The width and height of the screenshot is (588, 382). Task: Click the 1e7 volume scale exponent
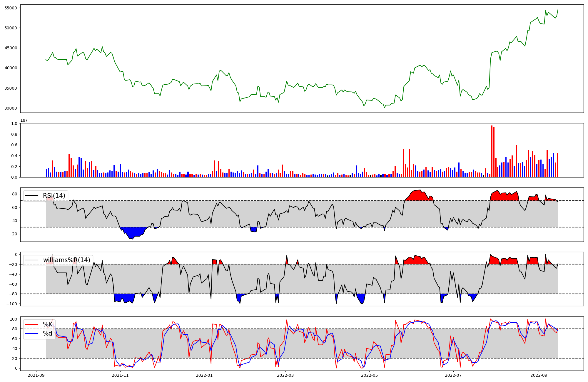[x=24, y=120]
